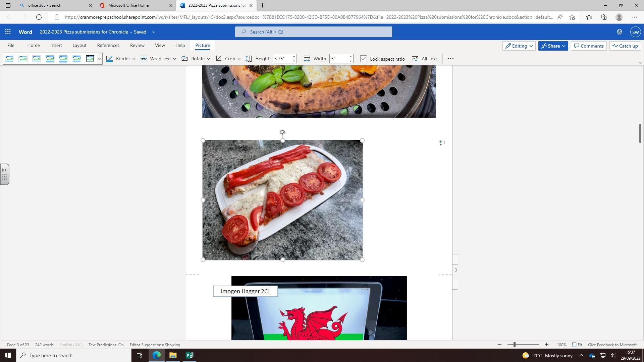Click the Wrap Text icon

[x=144, y=59]
